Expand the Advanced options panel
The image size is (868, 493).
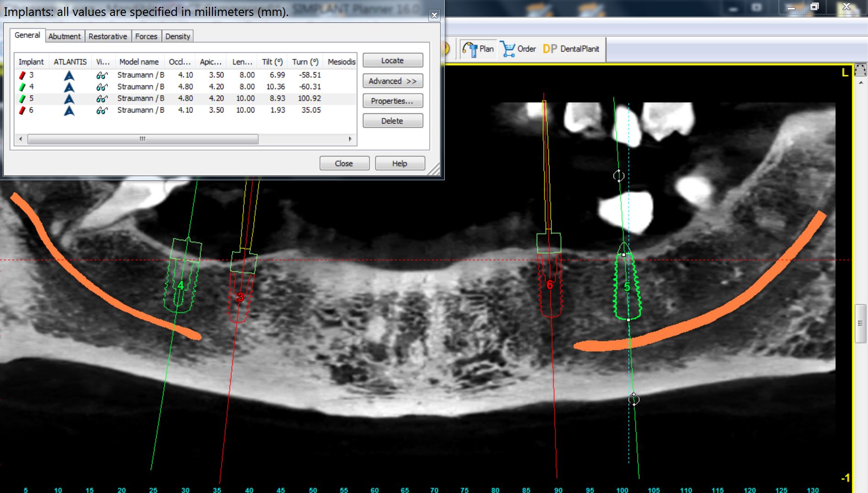(x=392, y=80)
